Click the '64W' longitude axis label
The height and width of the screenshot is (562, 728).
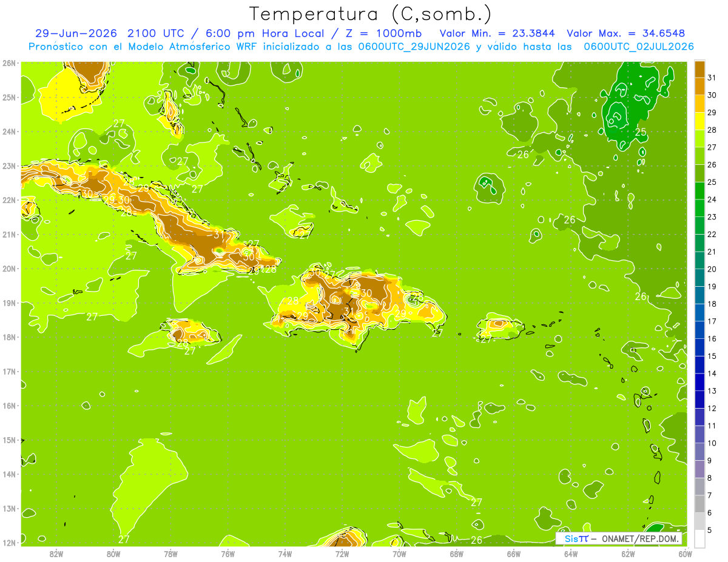[x=571, y=554]
